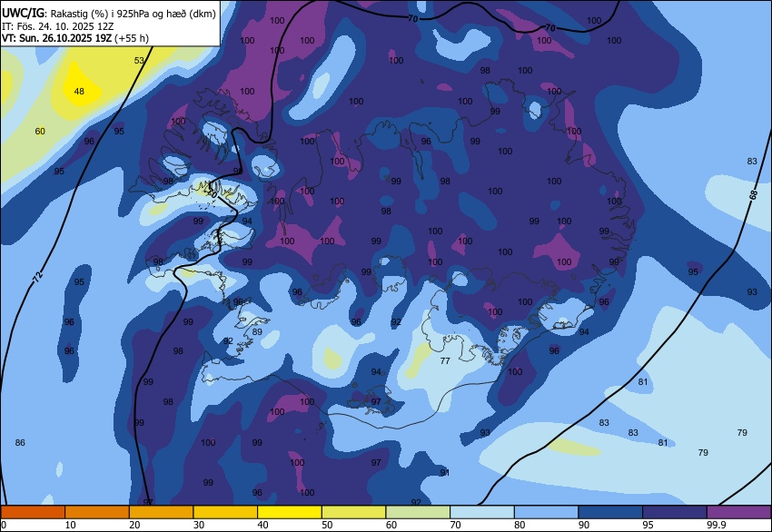Click the legend tick label '50'
The height and width of the screenshot is (532, 772).
point(327,525)
